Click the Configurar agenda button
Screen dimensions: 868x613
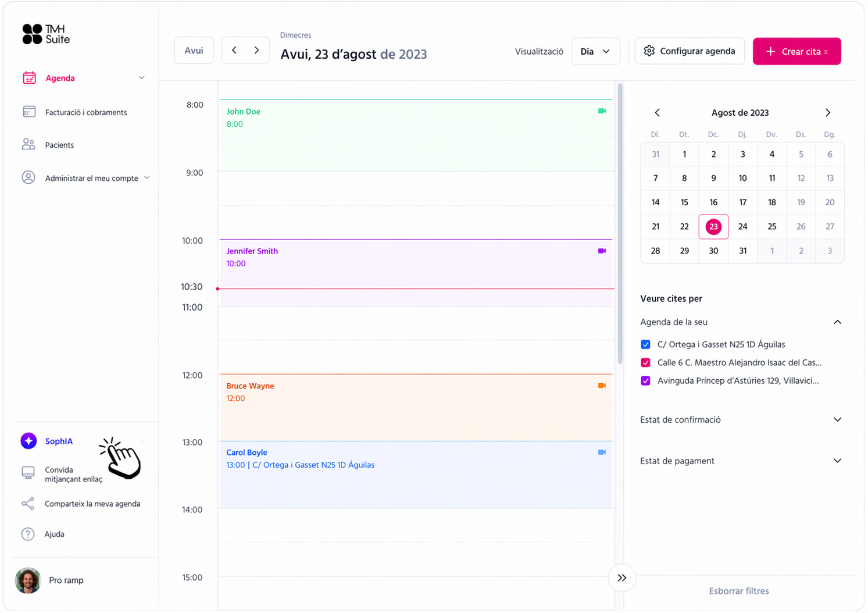point(690,51)
